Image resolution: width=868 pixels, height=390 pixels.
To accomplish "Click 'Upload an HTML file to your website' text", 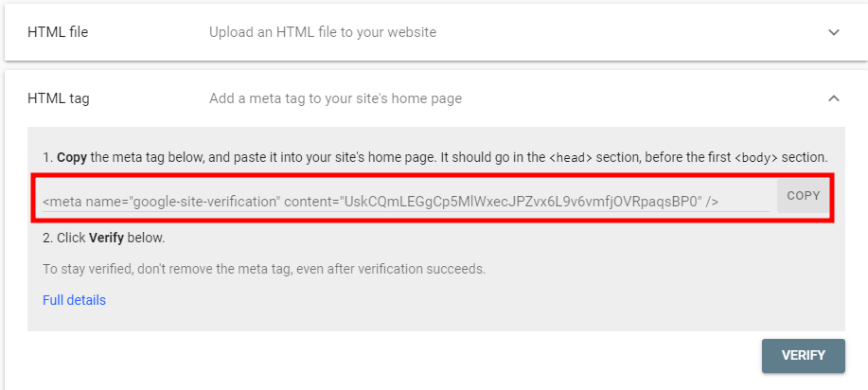I will tap(323, 33).
